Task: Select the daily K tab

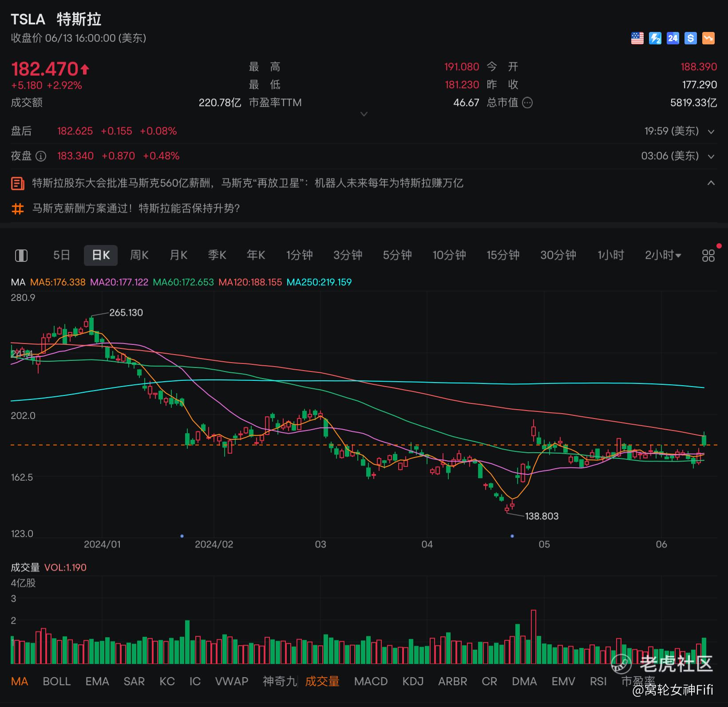Action: (x=101, y=255)
